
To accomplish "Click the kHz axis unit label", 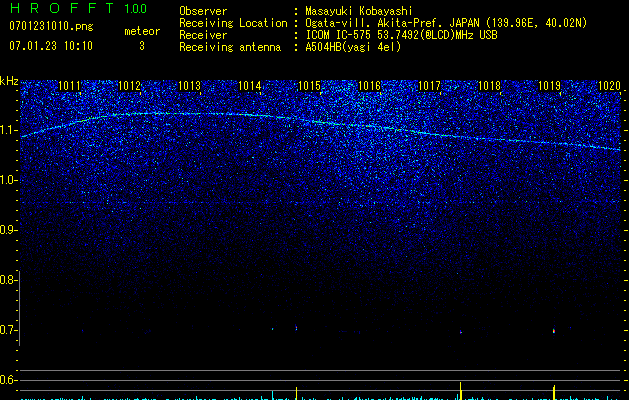I will 9,81.
